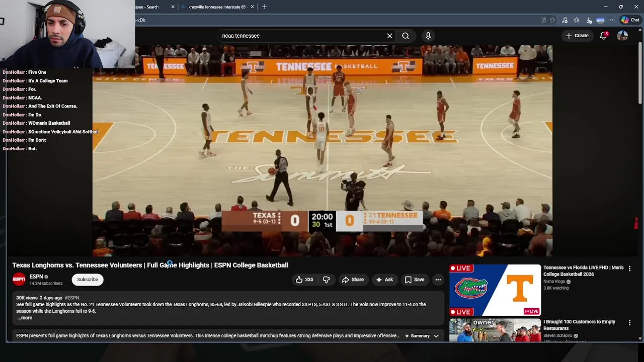The image size is (644, 362).
Task: Expand the AI Summary section
Action: [x=422, y=336]
